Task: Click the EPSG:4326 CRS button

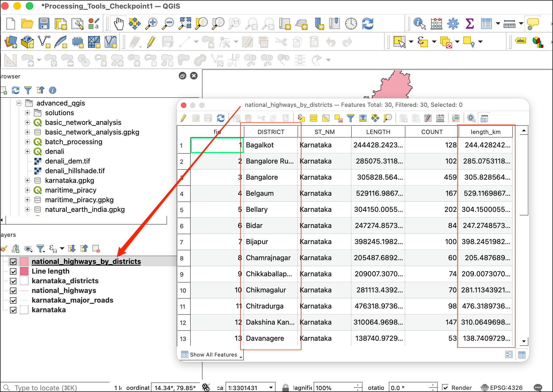Action: [x=502, y=387]
